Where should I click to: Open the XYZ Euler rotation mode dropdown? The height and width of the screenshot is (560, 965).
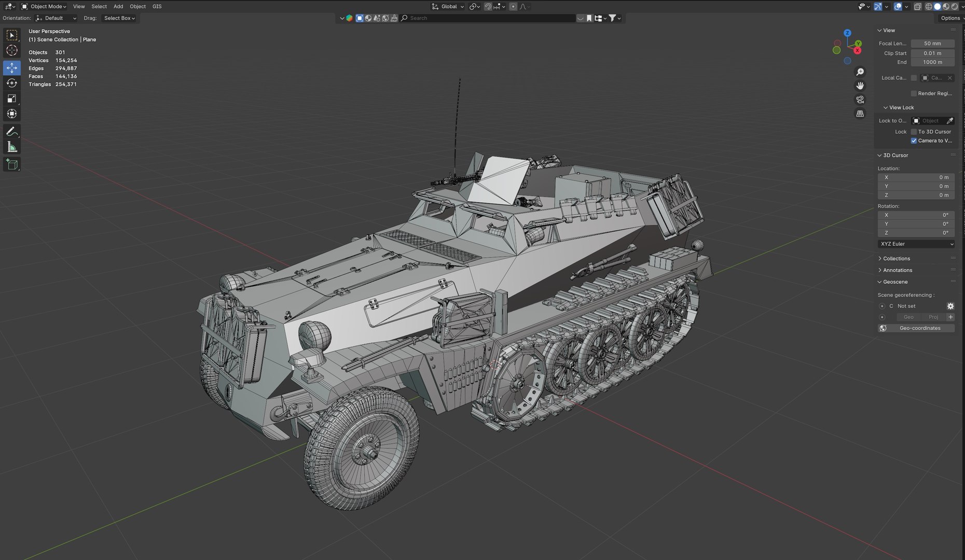[916, 244]
